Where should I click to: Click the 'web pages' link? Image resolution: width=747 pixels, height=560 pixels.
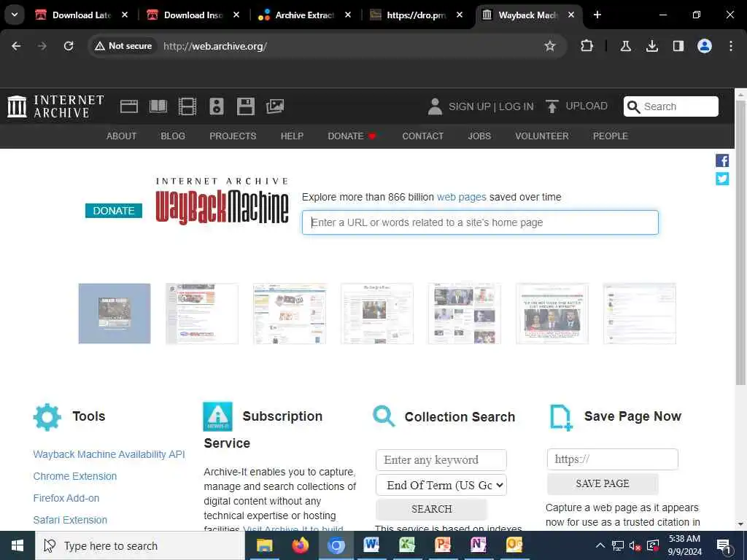462,197
